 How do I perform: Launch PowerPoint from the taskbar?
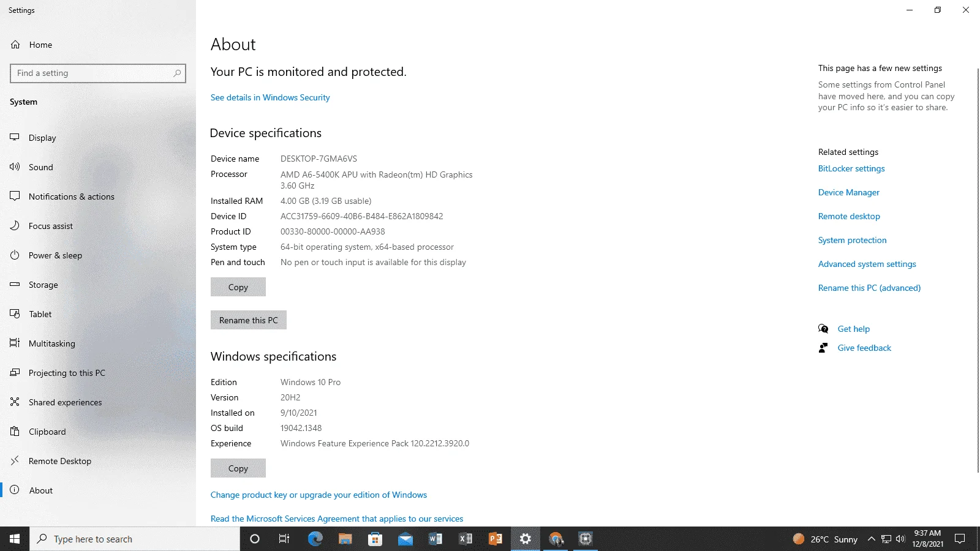coord(496,539)
